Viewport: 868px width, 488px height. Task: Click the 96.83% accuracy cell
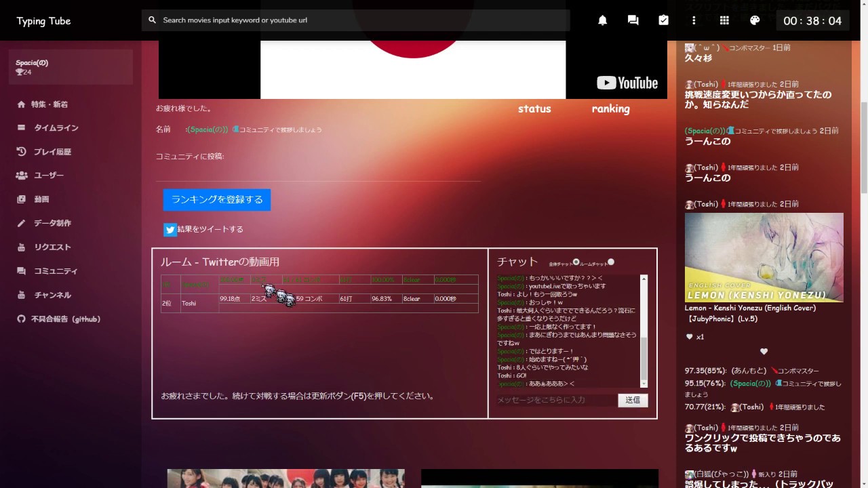point(386,298)
